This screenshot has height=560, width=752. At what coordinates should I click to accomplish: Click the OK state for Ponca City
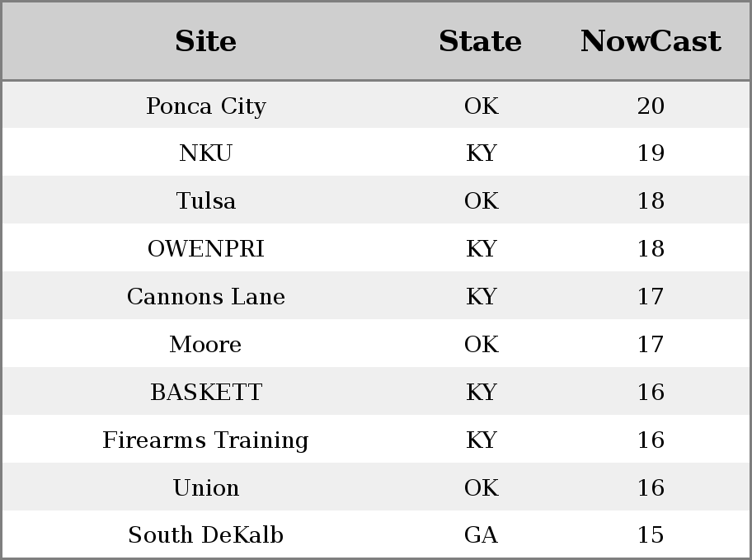pos(481,106)
